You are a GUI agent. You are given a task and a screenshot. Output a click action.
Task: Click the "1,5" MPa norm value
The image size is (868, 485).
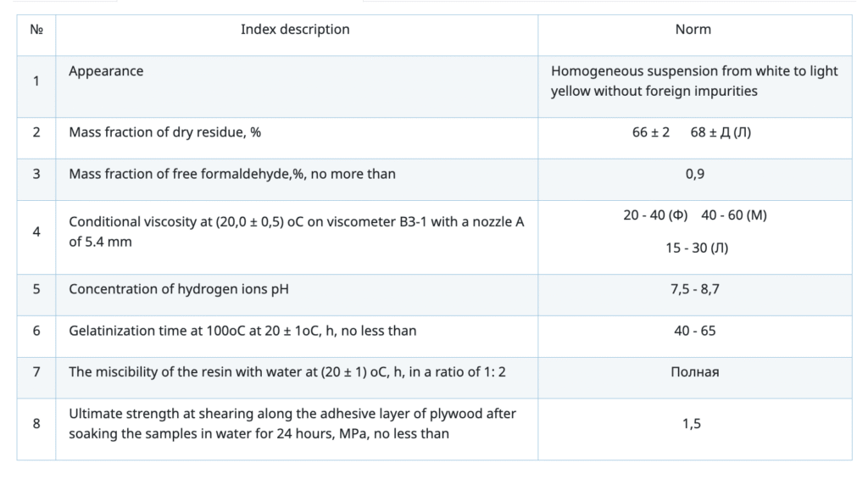point(694,423)
